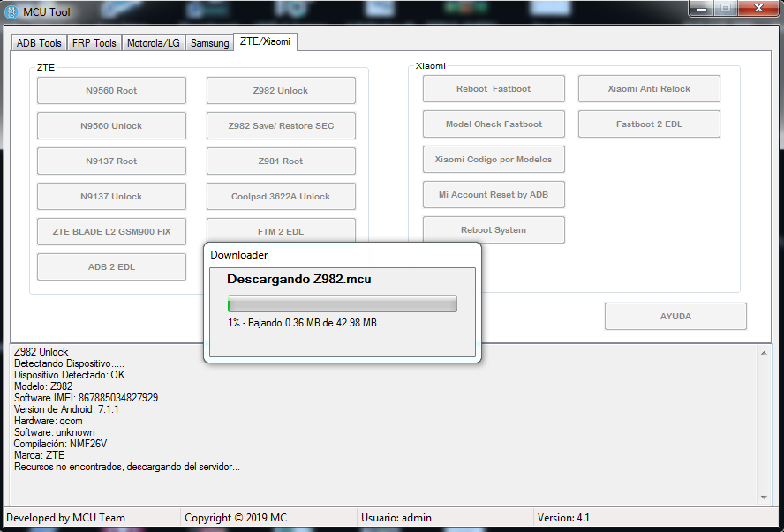Click the Xiaomi Anti Relock button
This screenshot has height=532, width=784.
click(x=649, y=89)
